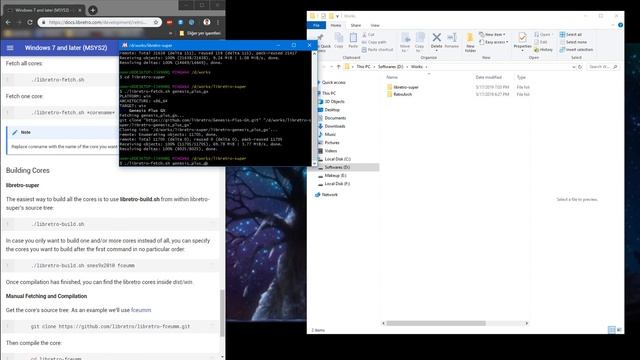Open the Diğer yer işaretleri bookmarks folder
Viewport: 640px width, 360px height.
click(200, 33)
